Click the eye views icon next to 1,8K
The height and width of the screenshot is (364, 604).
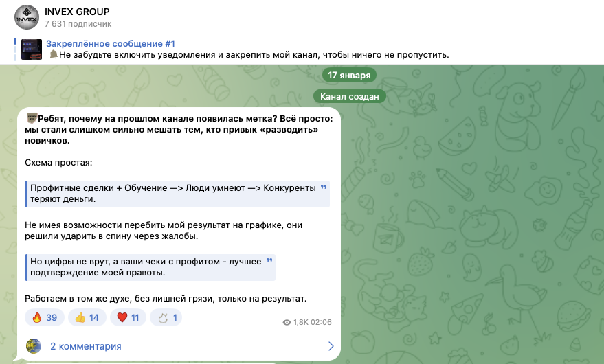(x=287, y=322)
